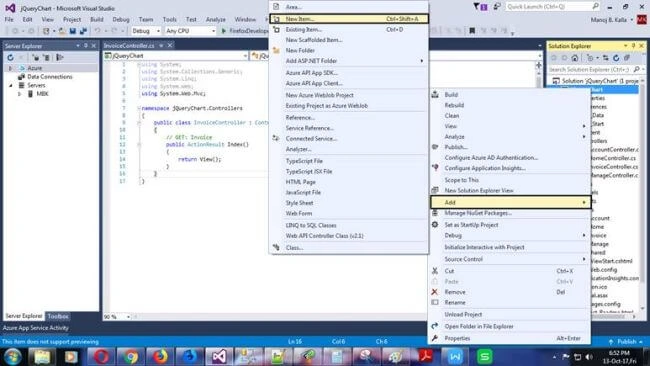Expand the Debug submenu in context menu

tap(509, 235)
